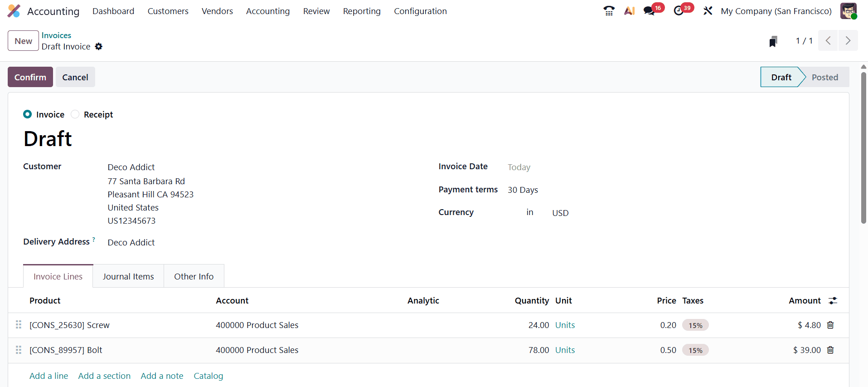Click the Draft Invoice gear actions icon

(99, 46)
